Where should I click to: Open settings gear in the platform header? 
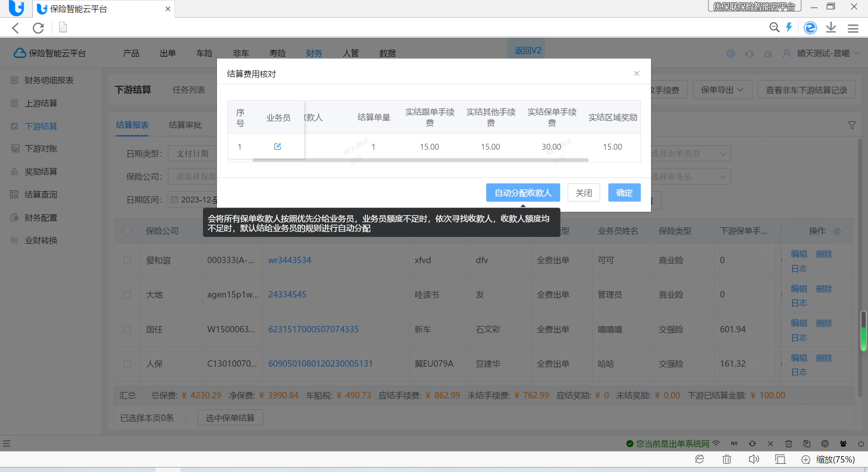coord(731,53)
